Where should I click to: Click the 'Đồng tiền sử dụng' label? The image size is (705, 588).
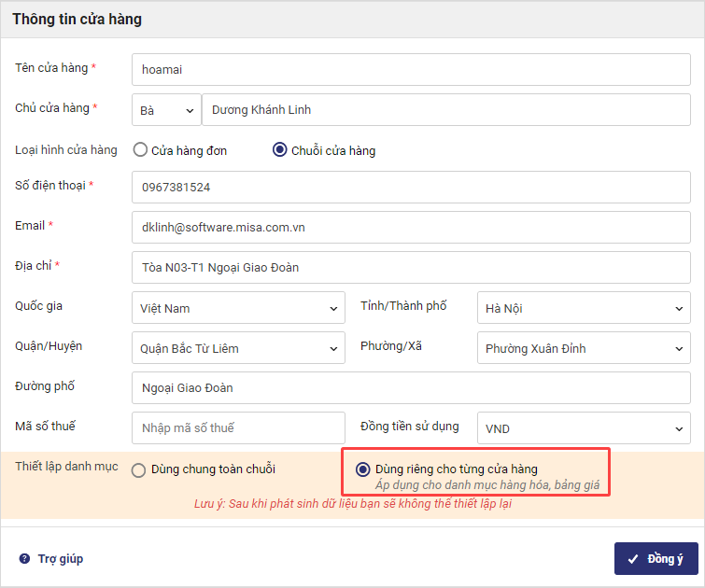[410, 427]
